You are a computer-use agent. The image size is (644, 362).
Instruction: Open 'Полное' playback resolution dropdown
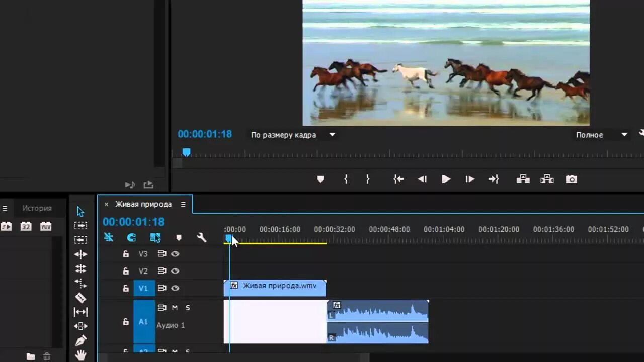click(x=602, y=135)
